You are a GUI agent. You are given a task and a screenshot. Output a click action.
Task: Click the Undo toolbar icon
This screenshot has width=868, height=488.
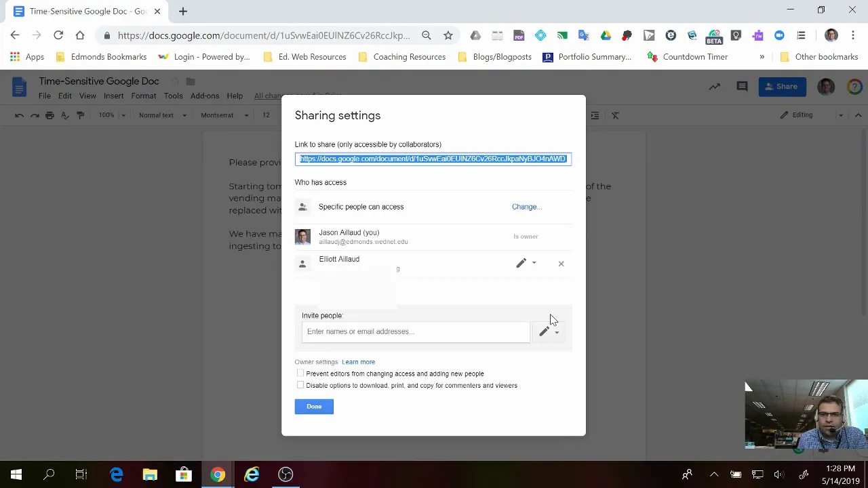[19, 115]
